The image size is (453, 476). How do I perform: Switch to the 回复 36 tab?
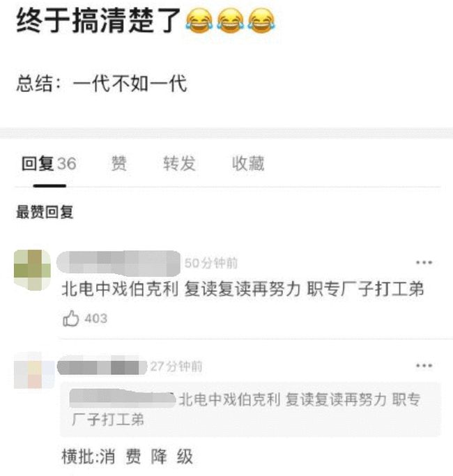49,164
